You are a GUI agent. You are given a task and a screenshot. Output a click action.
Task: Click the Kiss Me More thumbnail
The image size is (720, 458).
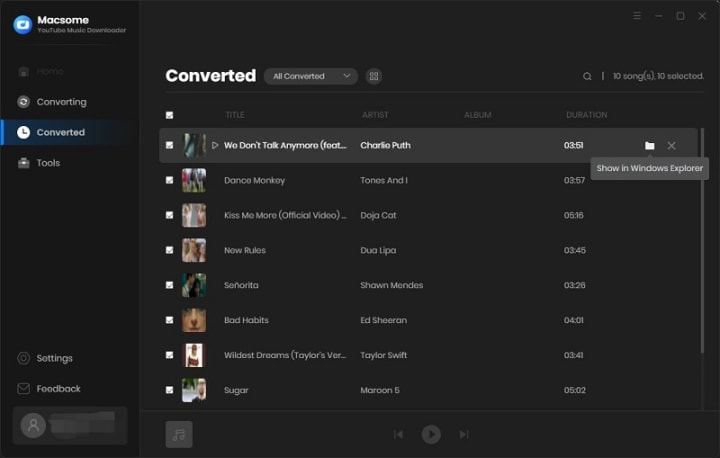point(194,215)
